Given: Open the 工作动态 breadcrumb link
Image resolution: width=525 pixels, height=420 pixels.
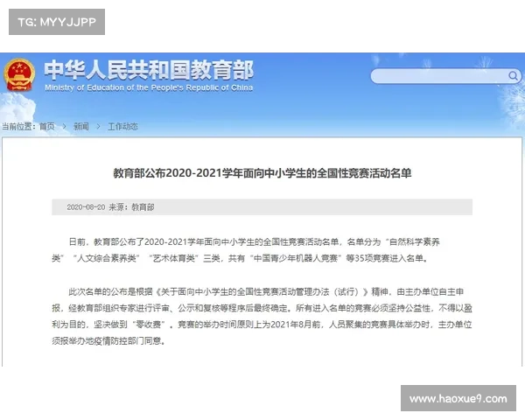Looking at the screenshot, I should point(122,127).
